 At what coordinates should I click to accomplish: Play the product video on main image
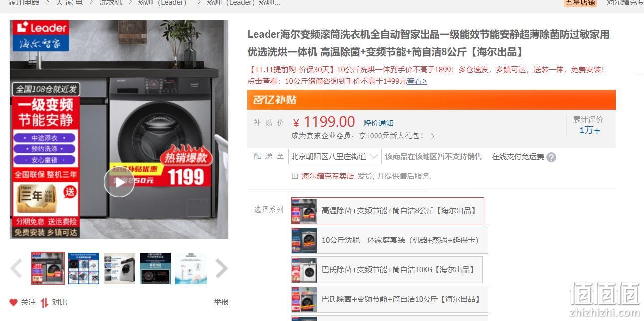coord(119,182)
